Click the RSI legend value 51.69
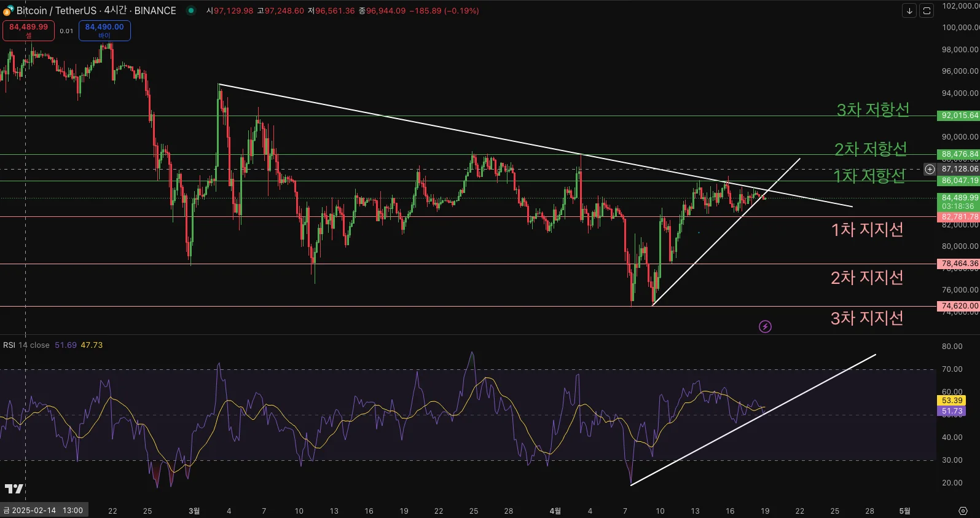Viewport: 980px width, 518px height. [66, 345]
